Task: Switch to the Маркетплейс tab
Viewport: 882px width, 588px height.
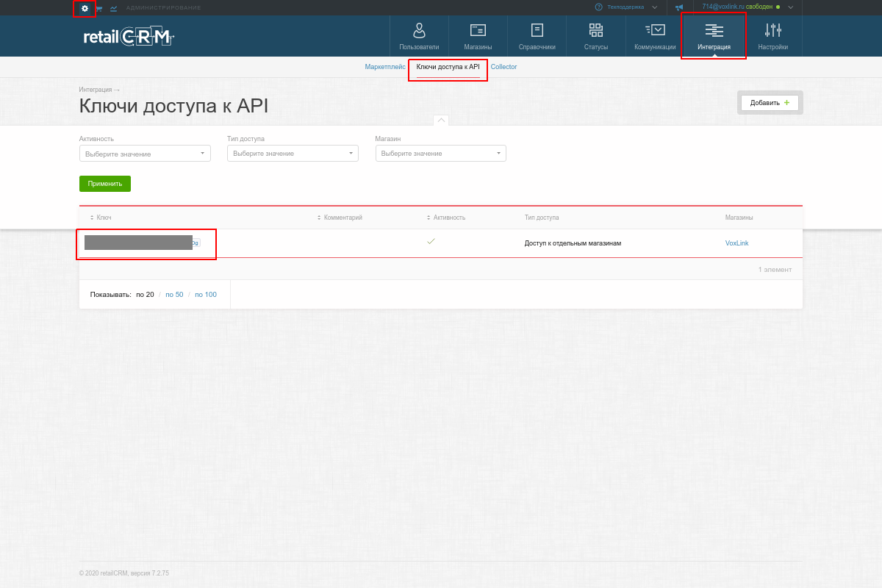Action: 384,67
